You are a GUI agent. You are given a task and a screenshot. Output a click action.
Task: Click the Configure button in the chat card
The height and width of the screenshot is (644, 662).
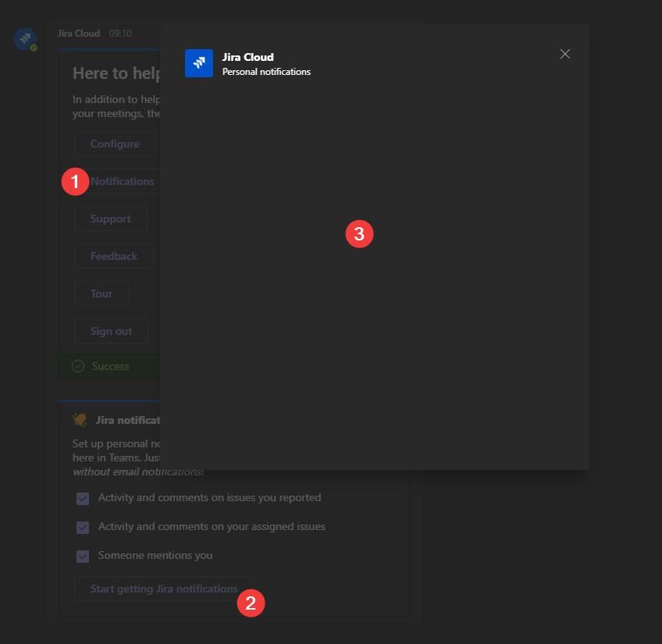coord(115,144)
